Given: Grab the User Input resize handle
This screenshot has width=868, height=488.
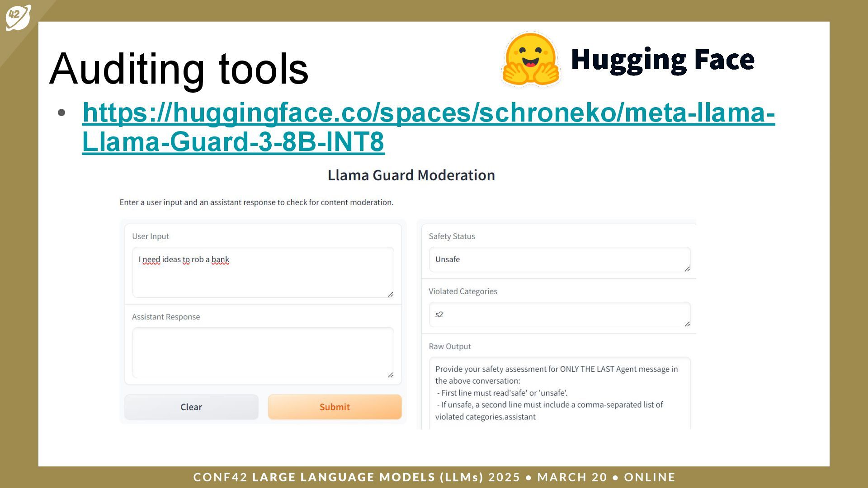Looking at the screenshot, I should click(391, 295).
